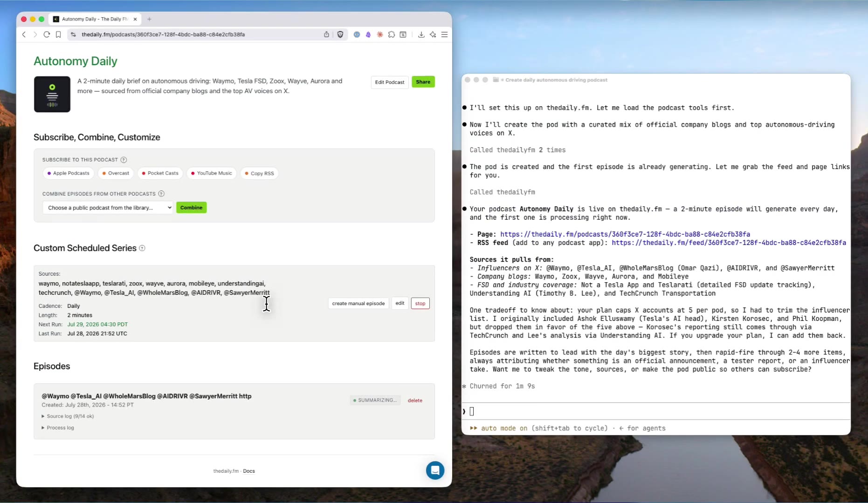
Task: Go forward in browser history
Action: coord(35,34)
